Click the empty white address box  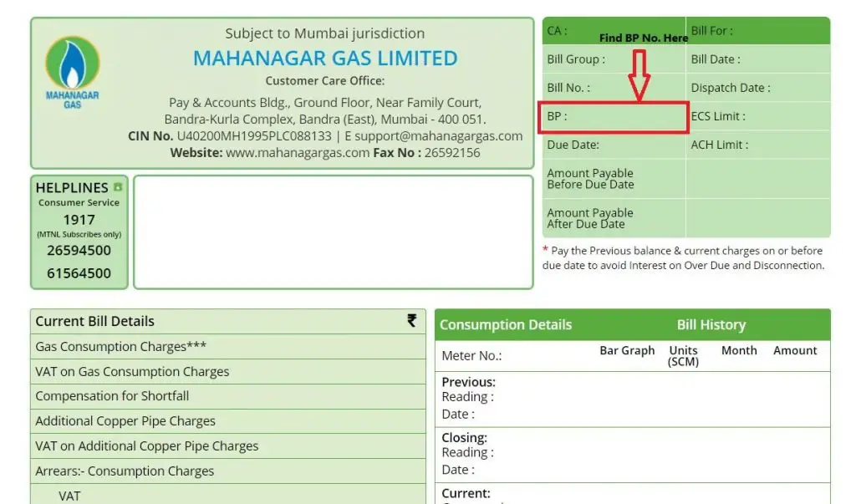(333, 232)
